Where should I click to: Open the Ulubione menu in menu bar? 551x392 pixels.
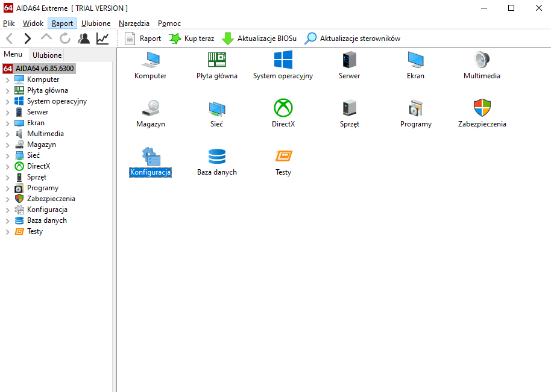(x=96, y=23)
